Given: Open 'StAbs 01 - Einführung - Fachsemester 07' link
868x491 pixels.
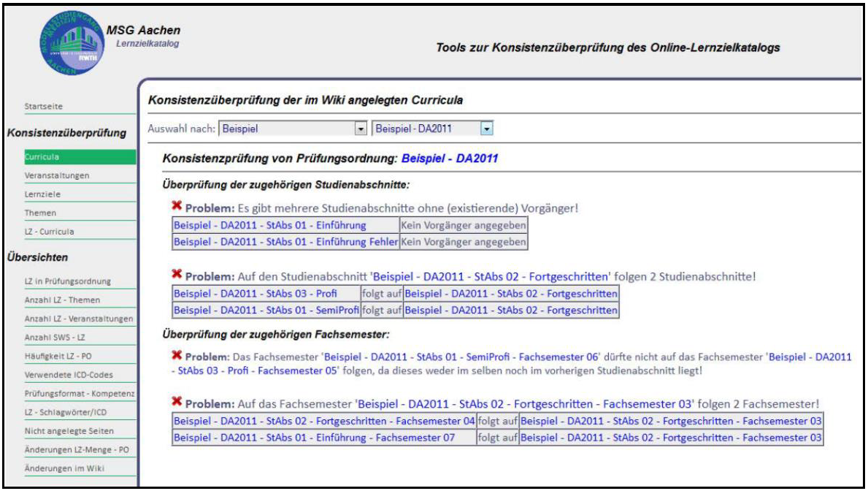Looking at the screenshot, I should tap(314, 438).
